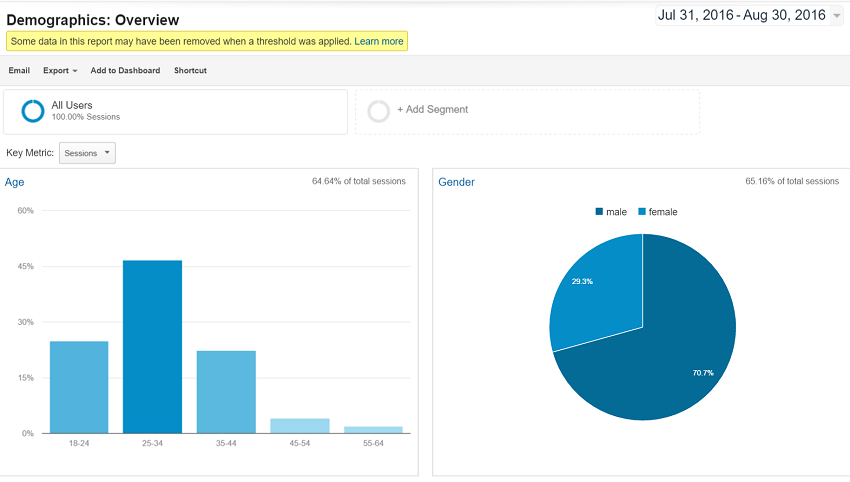Click the empty Add Segment circle icon
Screen dimensions: 850x482
pyautogui.click(x=378, y=111)
